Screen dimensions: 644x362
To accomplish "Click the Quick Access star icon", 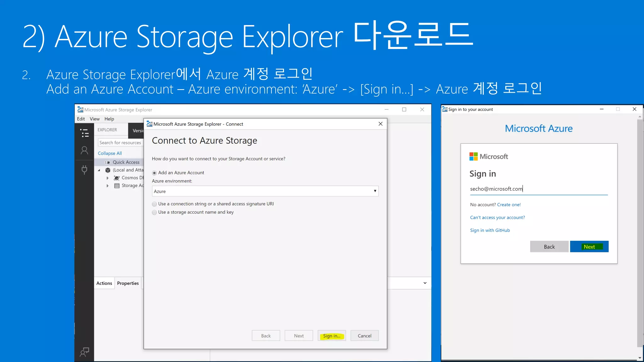I will (108, 162).
